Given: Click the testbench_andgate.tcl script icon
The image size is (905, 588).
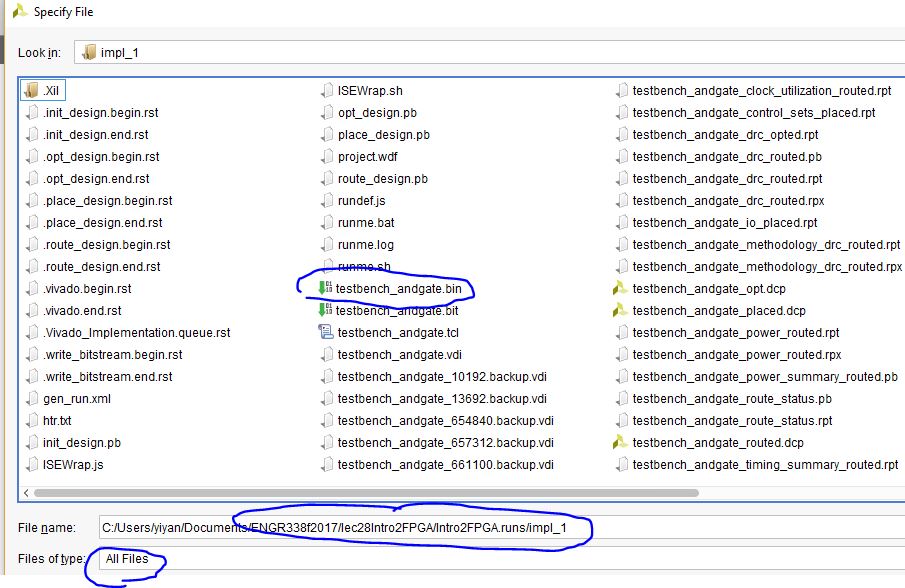Looking at the screenshot, I should 326,333.
